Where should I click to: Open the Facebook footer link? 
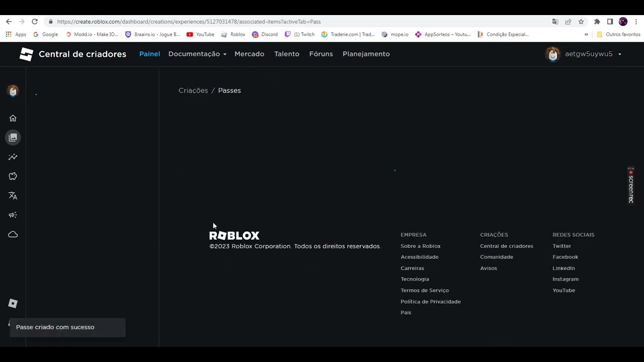click(x=565, y=257)
